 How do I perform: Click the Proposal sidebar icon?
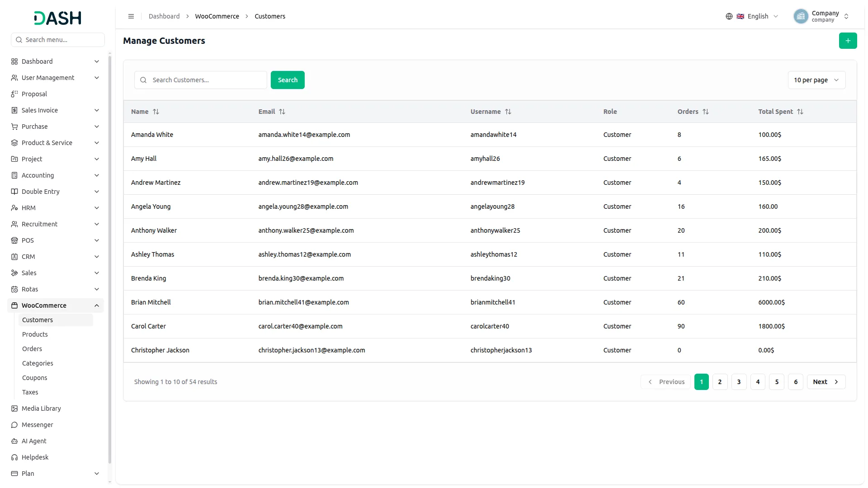(x=14, y=94)
